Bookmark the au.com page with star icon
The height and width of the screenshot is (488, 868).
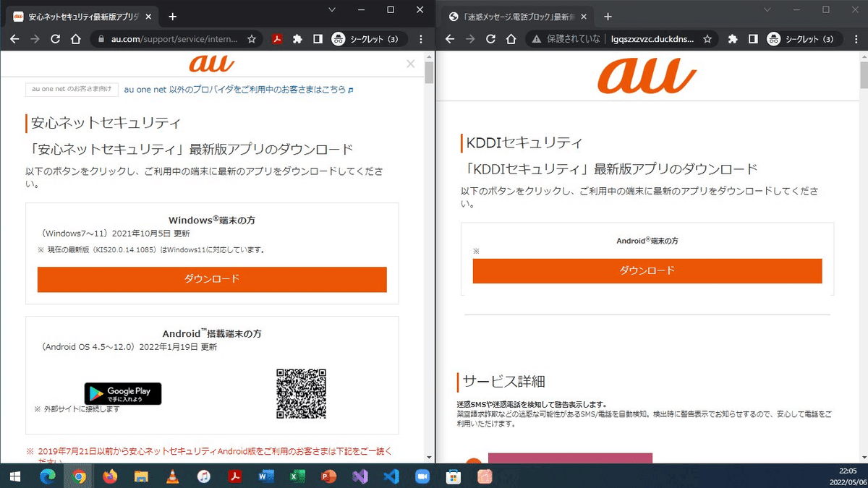tap(252, 39)
